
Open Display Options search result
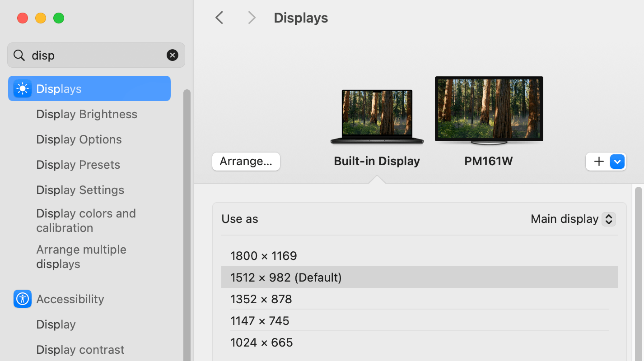coord(79,139)
